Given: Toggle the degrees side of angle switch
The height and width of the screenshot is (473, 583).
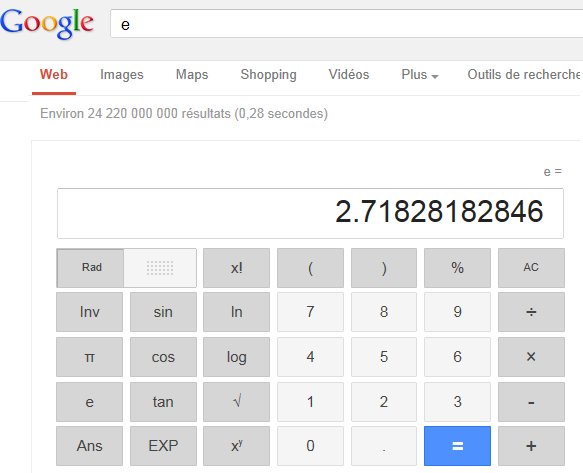Looking at the screenshot, I should tap(160, 268).
